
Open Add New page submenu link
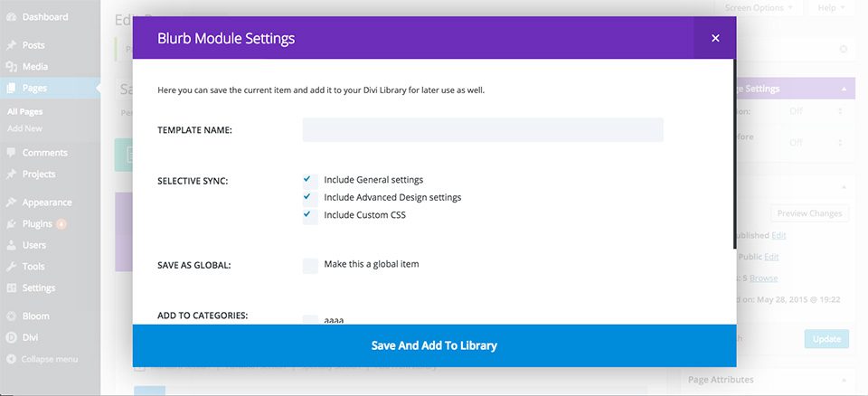coord(25,128)
